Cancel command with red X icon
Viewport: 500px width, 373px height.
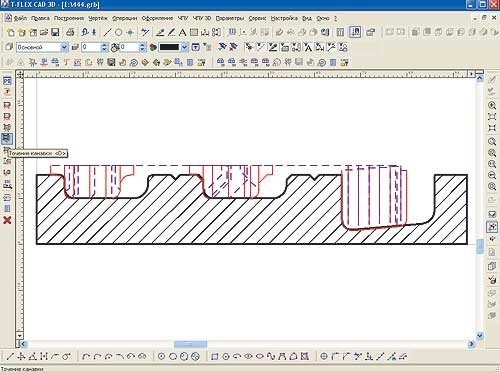tap(7, 220)
